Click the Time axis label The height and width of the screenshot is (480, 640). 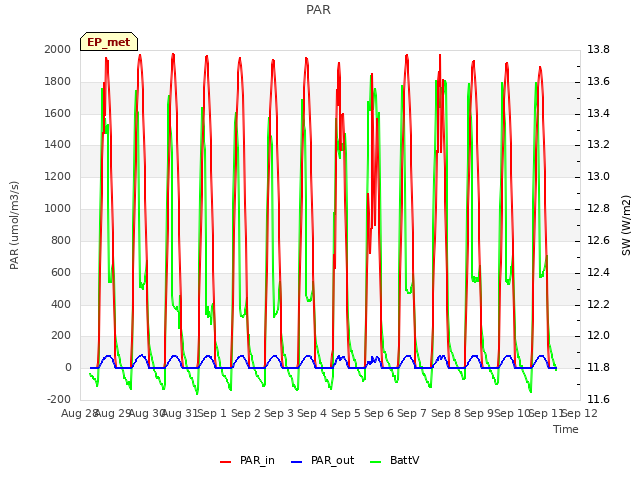[x=566, y=429]
